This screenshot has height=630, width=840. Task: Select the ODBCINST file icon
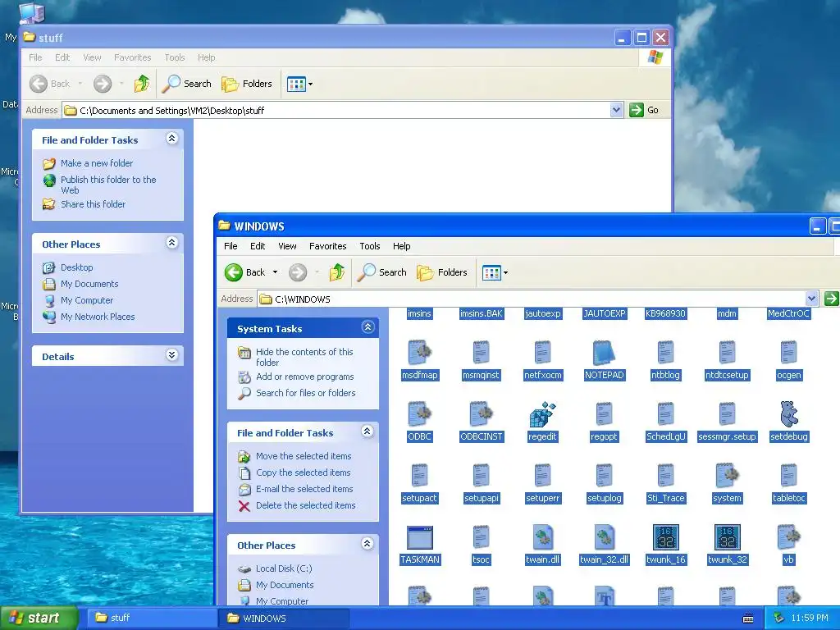(x=481, y=414)
